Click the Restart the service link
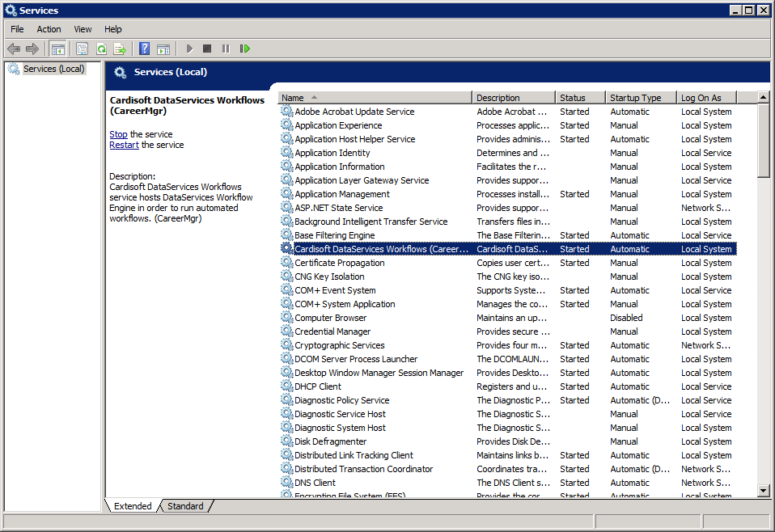 click(124, 145)
